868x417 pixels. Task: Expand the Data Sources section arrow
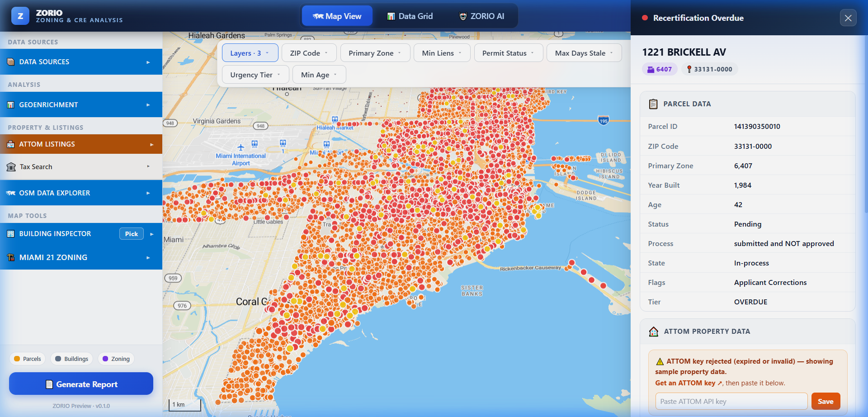click(x=148, y=62)
